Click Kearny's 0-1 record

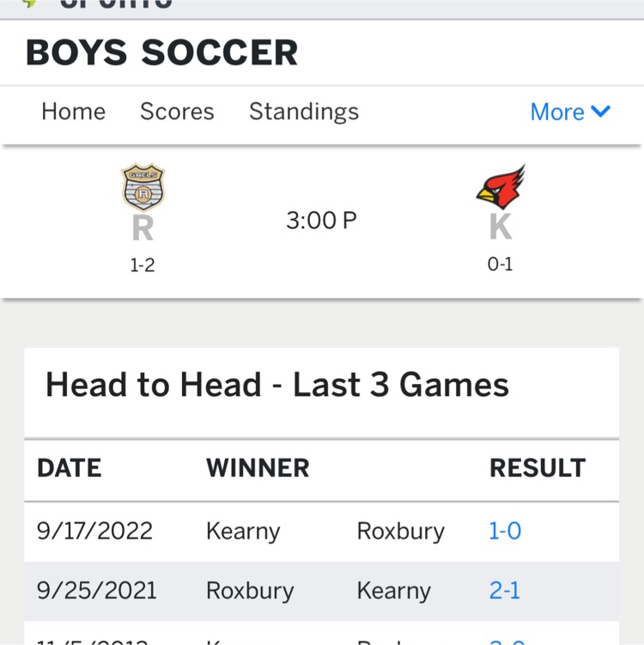(500, 264)
